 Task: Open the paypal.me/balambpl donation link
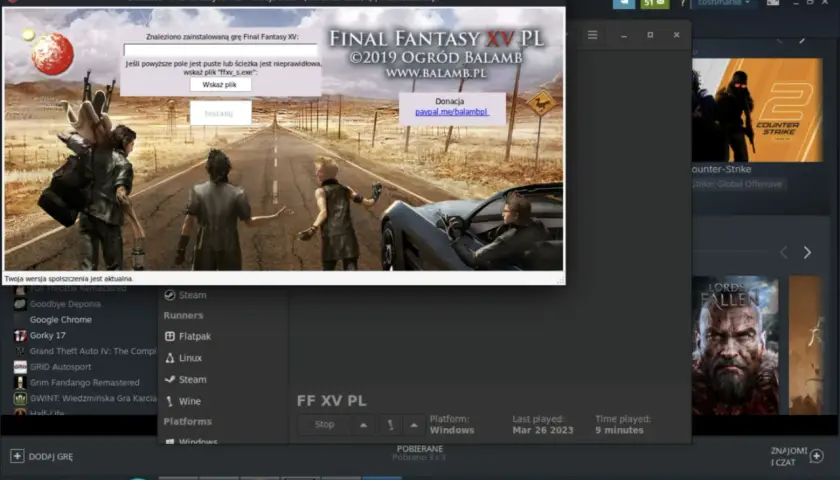coord(452,112)
